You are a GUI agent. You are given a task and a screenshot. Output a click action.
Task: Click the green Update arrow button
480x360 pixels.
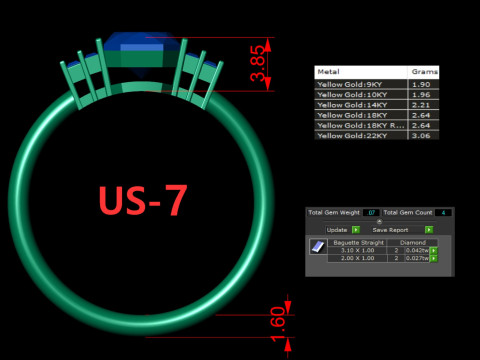tap(356, 230)
